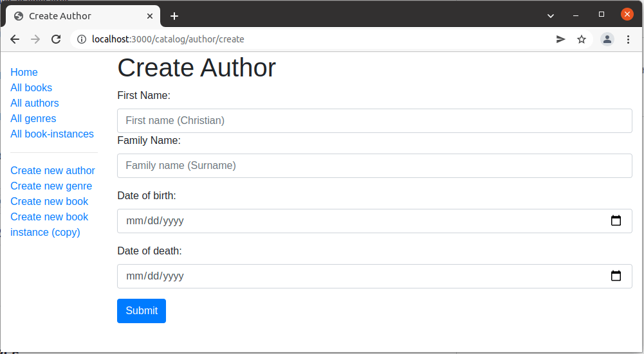
Task: Bookmark this page with star icon
Action: click(582, 39)
